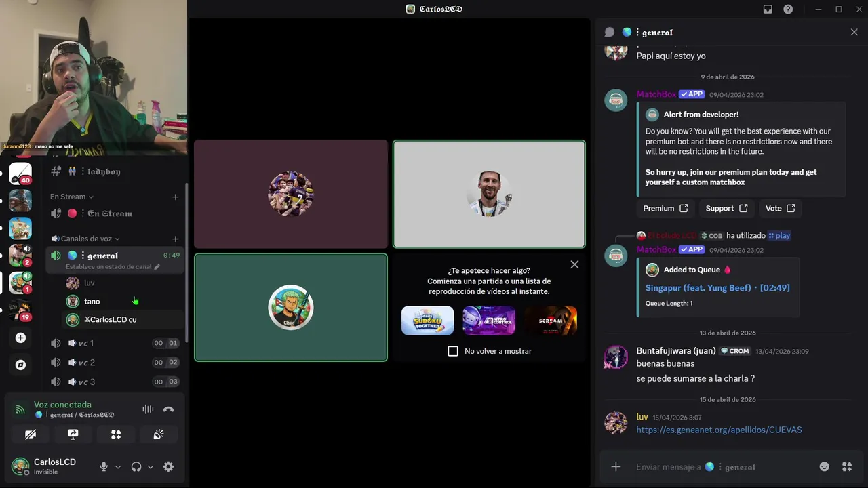The image size is (868, 488).
Task: Disconnect from voice with hang-up icon
Action: click(x=168, y=409)
